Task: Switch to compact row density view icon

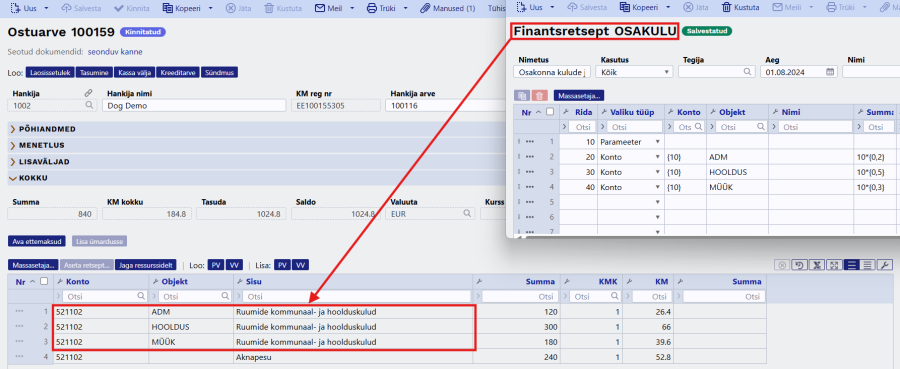Action: click(x=867, y=265)
